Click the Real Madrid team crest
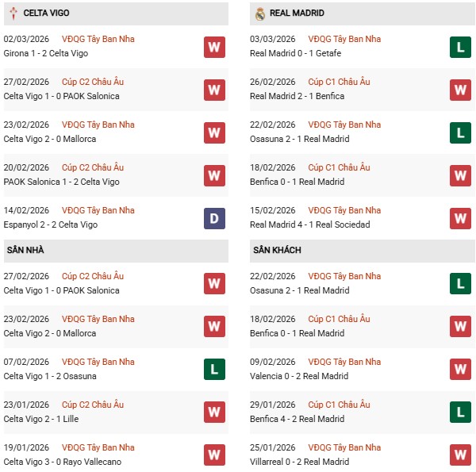476x472 pixels. click(x=260, y=13)
